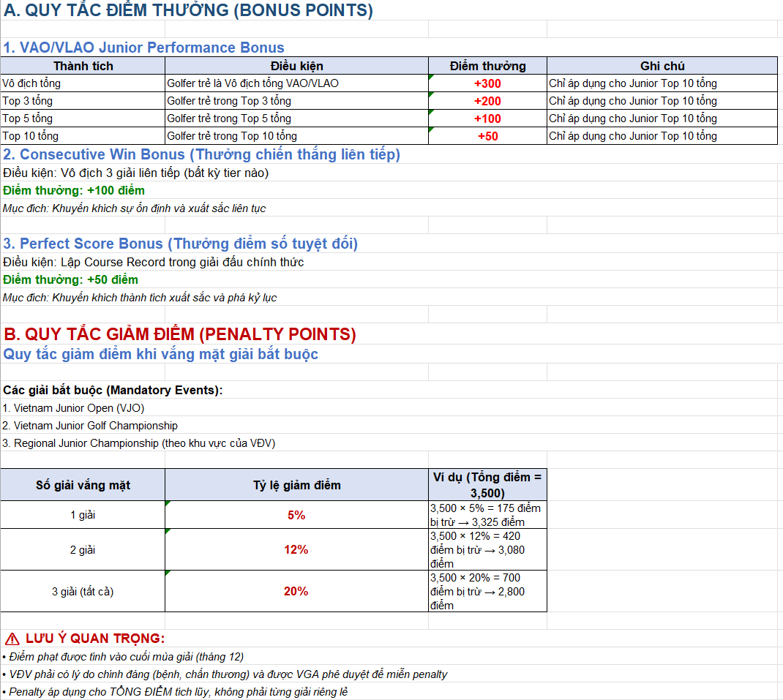Image resolution: width=783 pixels, height=700 pixels.
Task: Select the 3 giải (tất cả) cell
Action: pos(83,591)
